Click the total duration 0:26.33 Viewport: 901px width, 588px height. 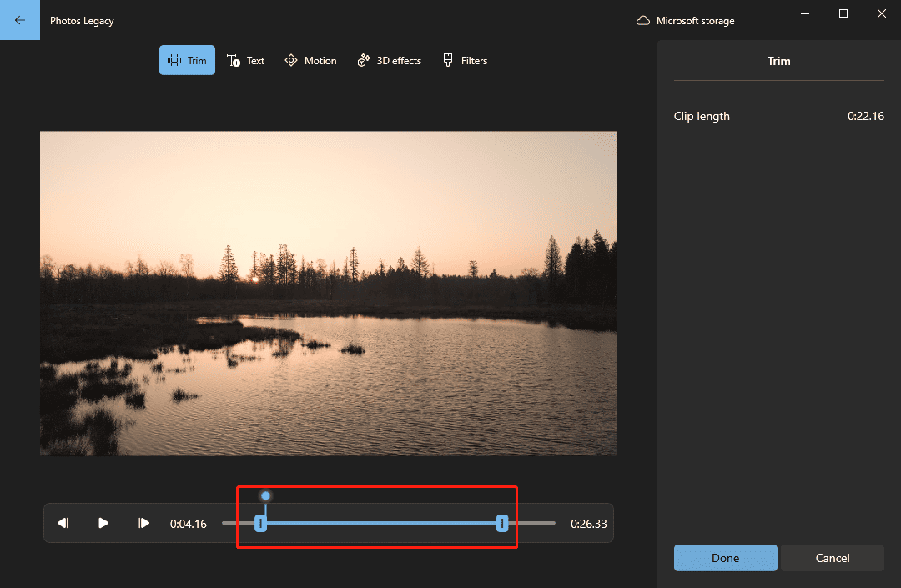coord(588,524)
